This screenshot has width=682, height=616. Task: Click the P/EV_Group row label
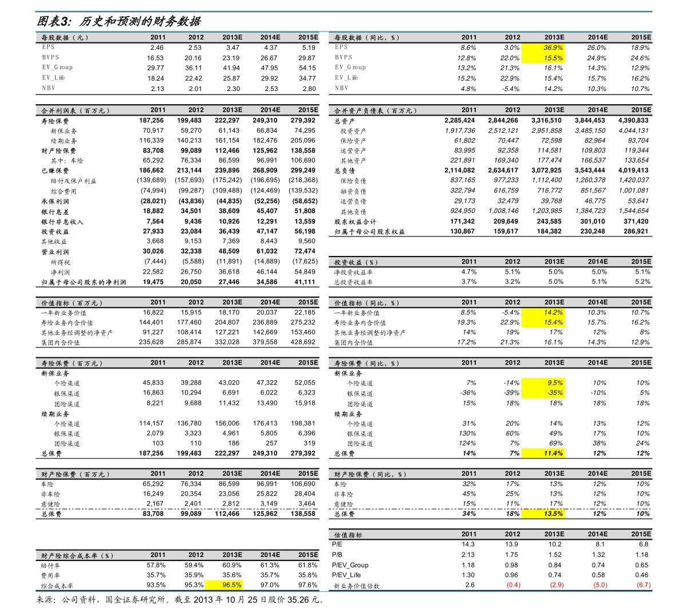tap(350, 565)
